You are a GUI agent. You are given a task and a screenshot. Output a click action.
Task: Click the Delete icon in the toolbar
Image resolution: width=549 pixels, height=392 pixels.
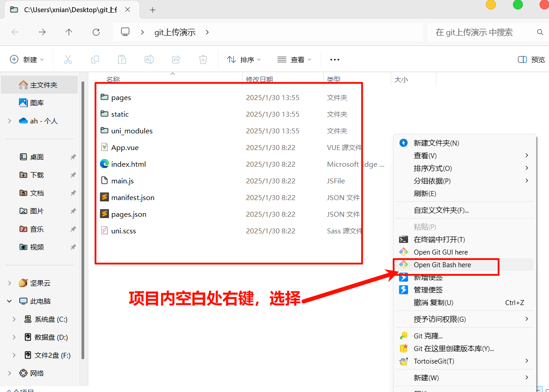click(x=203, y=59)
